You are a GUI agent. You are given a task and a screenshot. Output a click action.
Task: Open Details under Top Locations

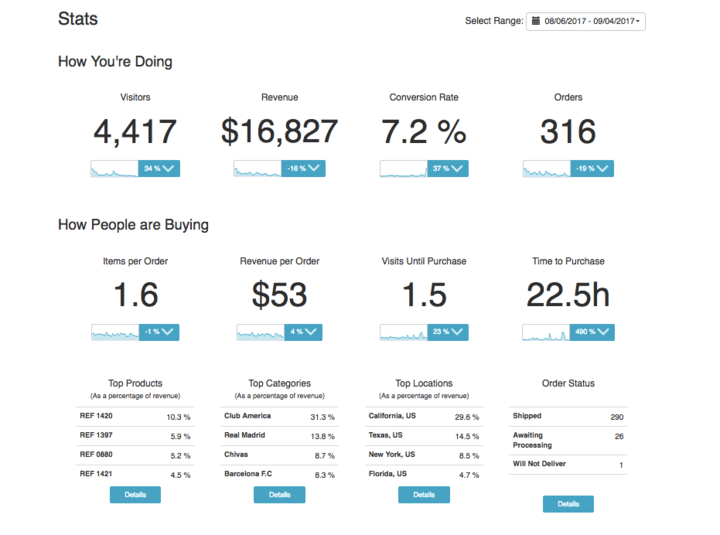424,495
